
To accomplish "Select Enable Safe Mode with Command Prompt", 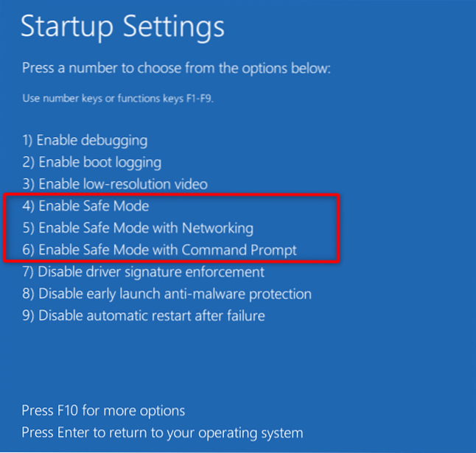I will tap(159, 250).
